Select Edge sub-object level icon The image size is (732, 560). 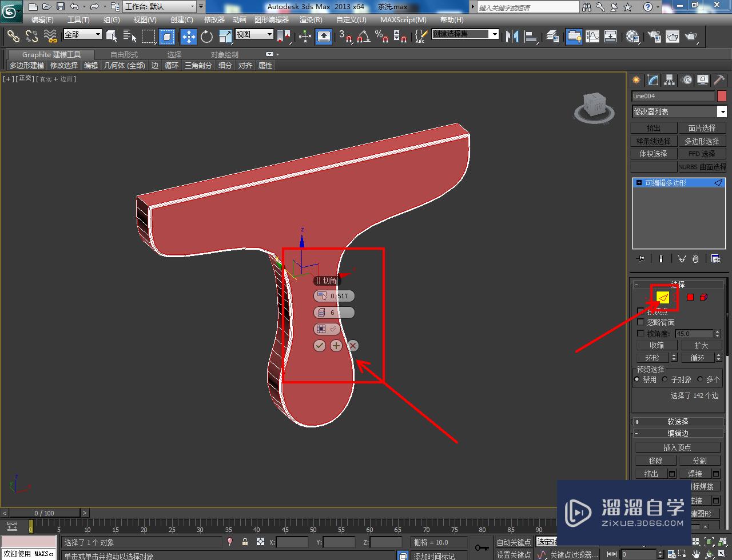[663, 297]
